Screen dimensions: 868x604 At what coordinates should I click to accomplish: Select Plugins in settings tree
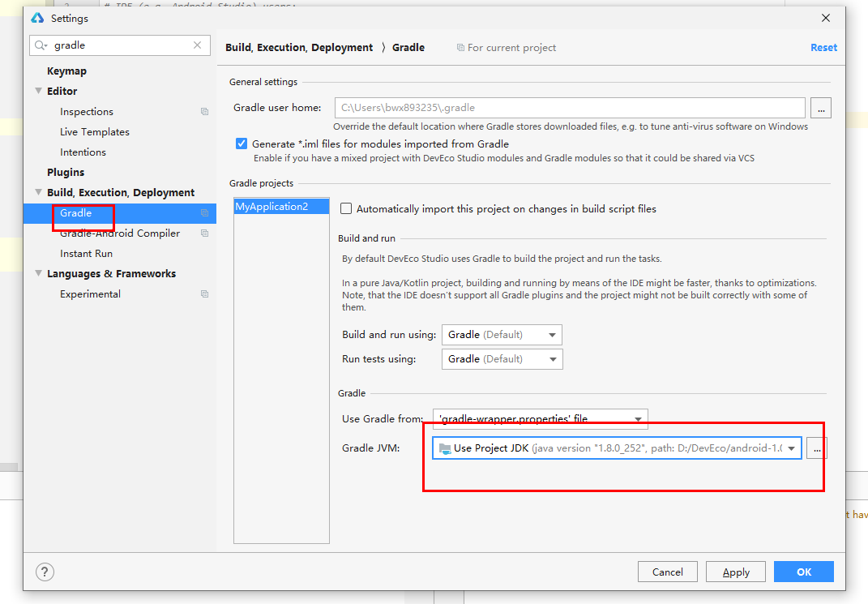pyautogui.click(x=66, y=172)
